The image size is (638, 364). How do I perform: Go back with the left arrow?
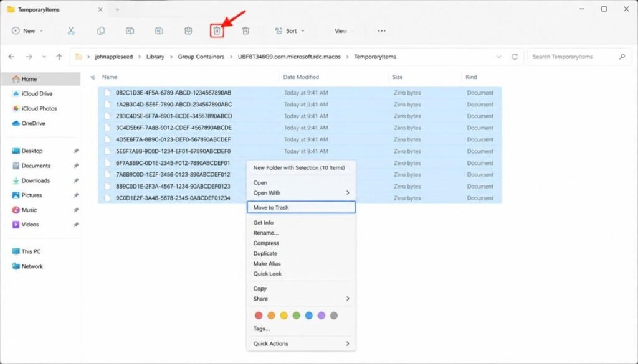(11, 57)
